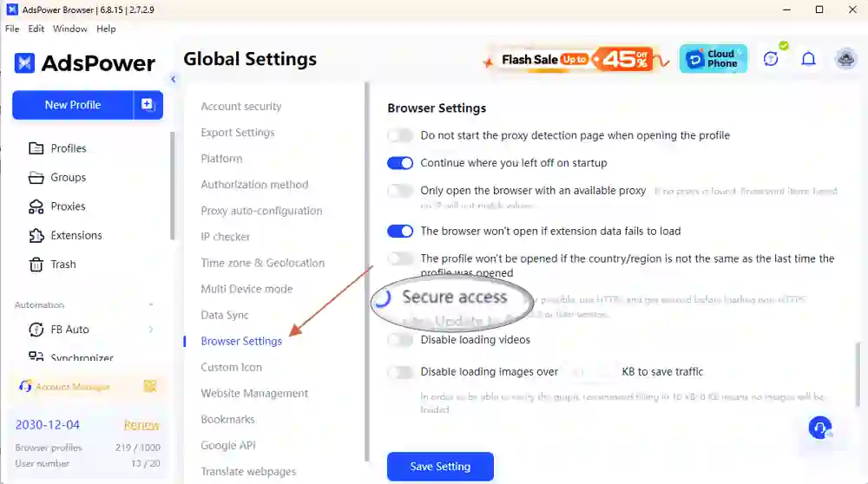Click the batch create plus icon beside New Profile
Viewport: 868px width, 484px height.
148,105
